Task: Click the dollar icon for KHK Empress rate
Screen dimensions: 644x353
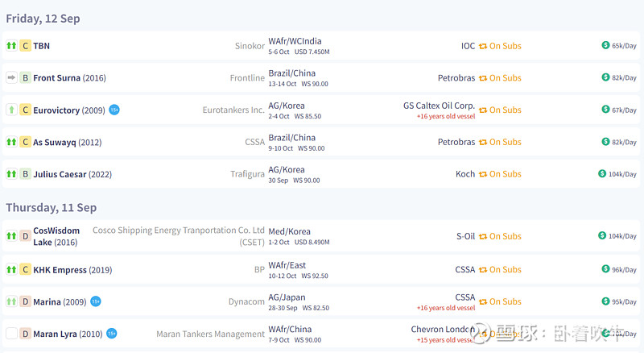Action: pos(606,269)
